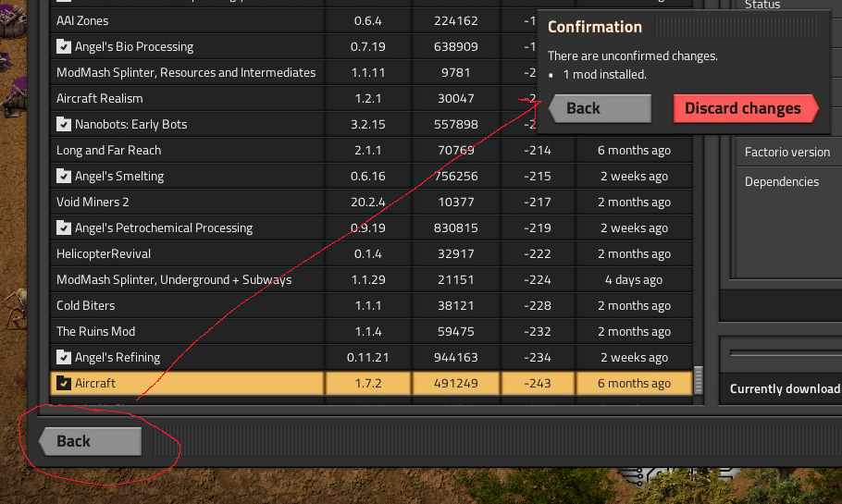
Task: Click Discard changes in Confirmation dialog
Action: [x=745, y=108]
